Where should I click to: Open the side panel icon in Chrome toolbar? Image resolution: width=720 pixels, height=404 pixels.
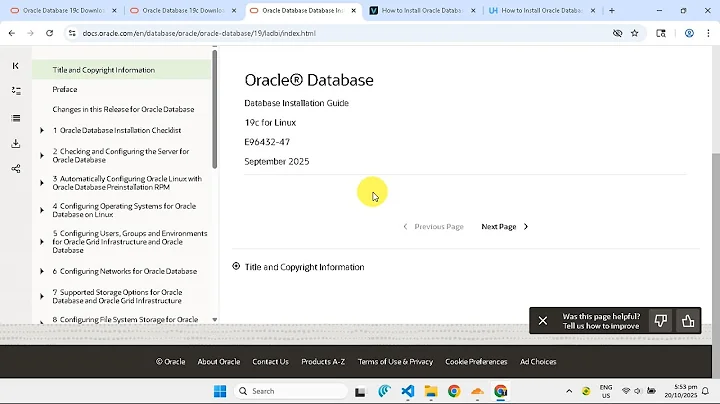click(661, 33)
